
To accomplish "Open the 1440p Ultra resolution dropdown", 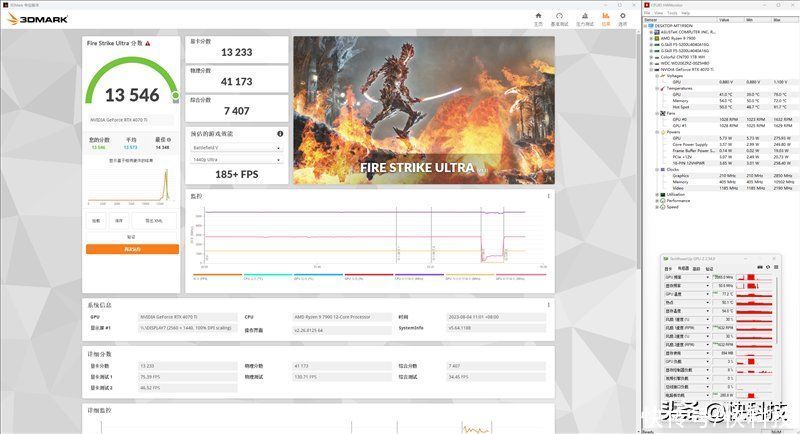I will click(x=237, y=160).
